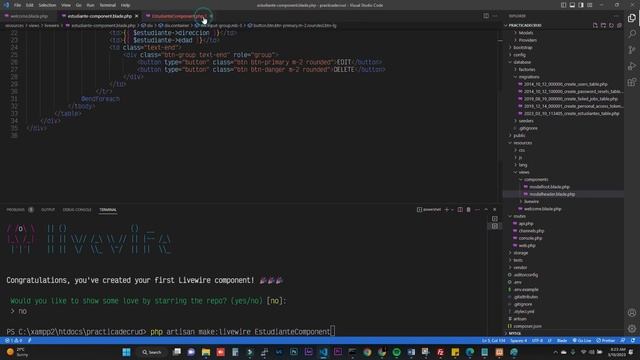Kill terminal with trash icon

469,209
